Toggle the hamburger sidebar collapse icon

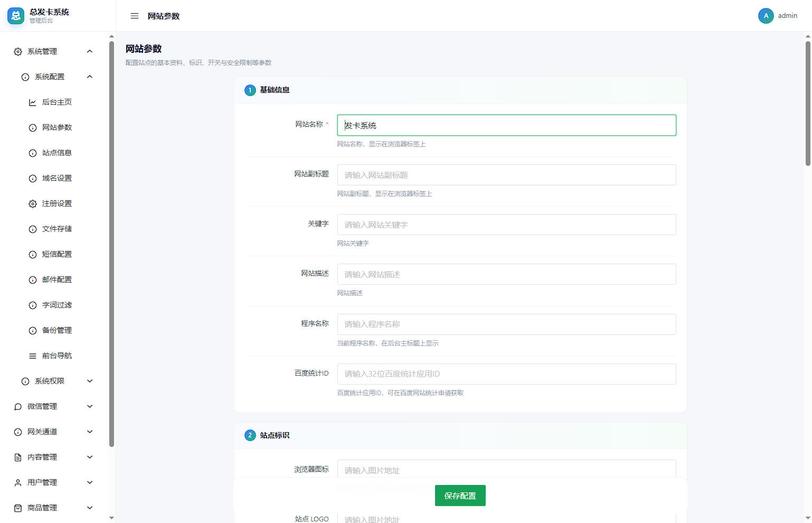point(135,16)
